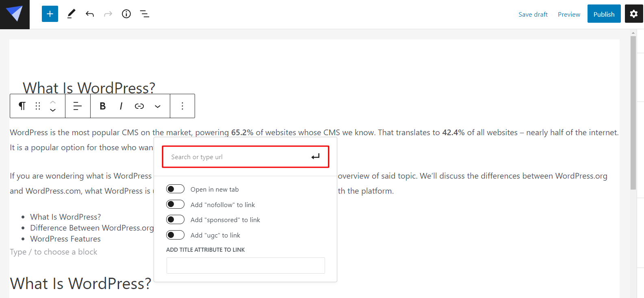Viewport: 644px width, 298px height.
Task: Open the text alignment dropdown
Action: pos(78,106)
